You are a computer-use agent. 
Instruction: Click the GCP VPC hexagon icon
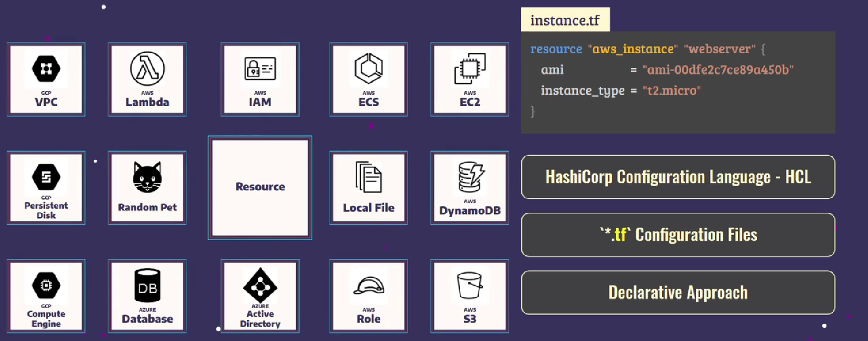pos(46,69)
